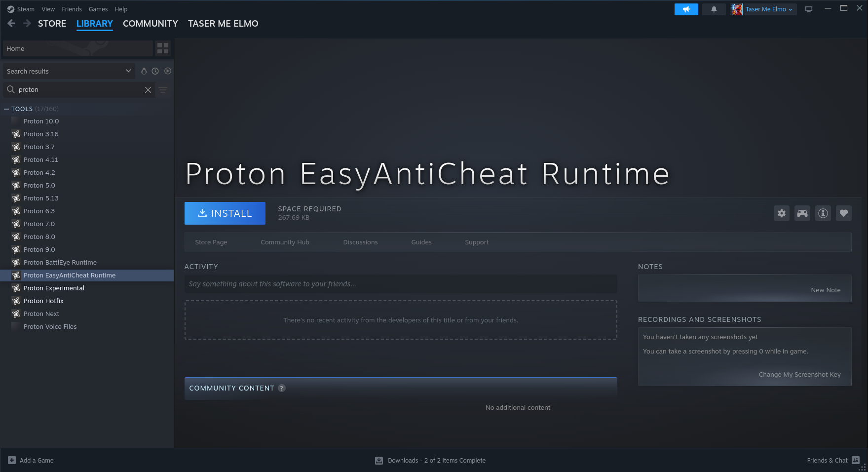The height and width of the screenshot is (472, 868).
Task: Collapse the TOOLS category
Action: coord(6,109)
